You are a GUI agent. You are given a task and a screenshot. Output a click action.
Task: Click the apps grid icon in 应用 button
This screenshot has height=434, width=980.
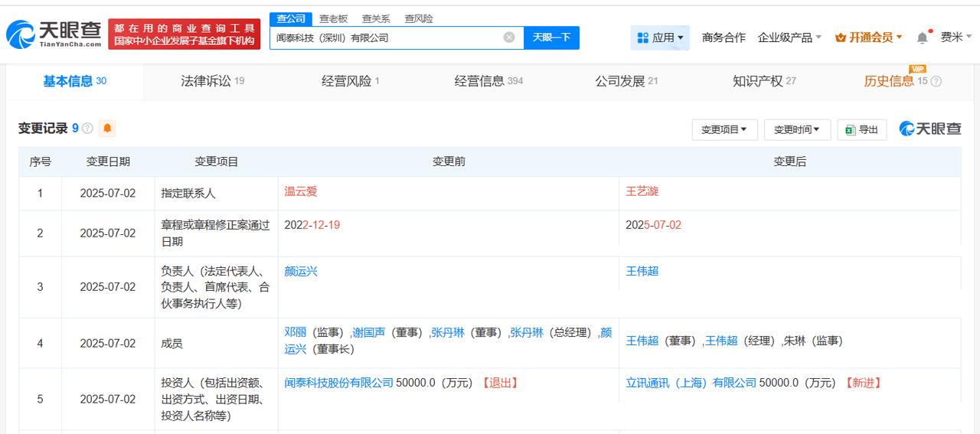(x=642, y=38)
